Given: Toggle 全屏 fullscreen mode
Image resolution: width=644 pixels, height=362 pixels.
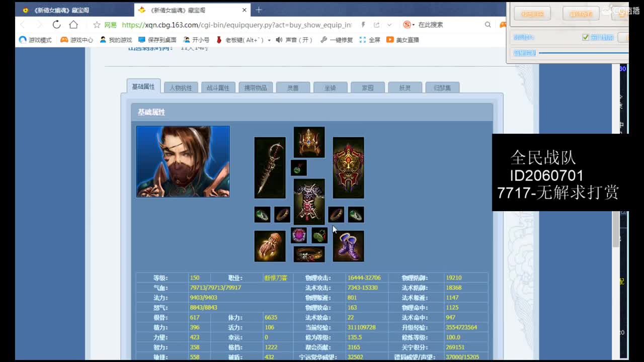Looking at the screenshot, I should pyautogui.click(x=370, y=40).
